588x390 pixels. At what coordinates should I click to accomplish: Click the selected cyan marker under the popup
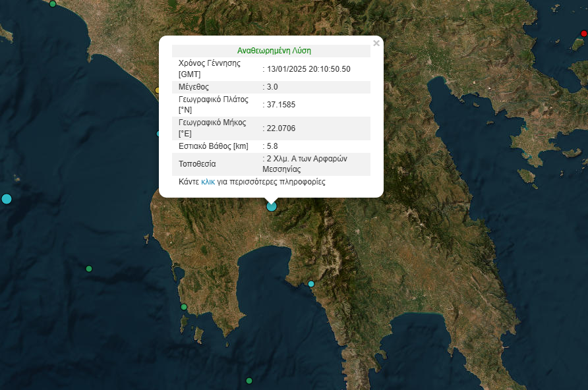point(272,206)
